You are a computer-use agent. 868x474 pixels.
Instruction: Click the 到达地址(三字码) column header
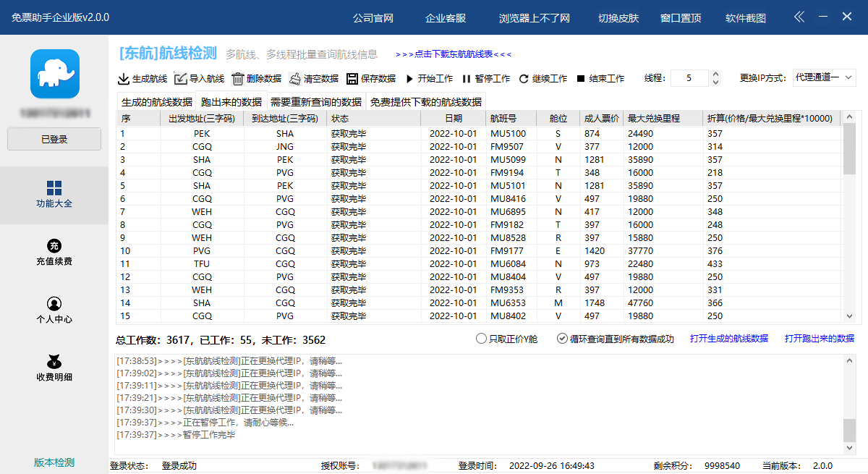tap(285, 119)
